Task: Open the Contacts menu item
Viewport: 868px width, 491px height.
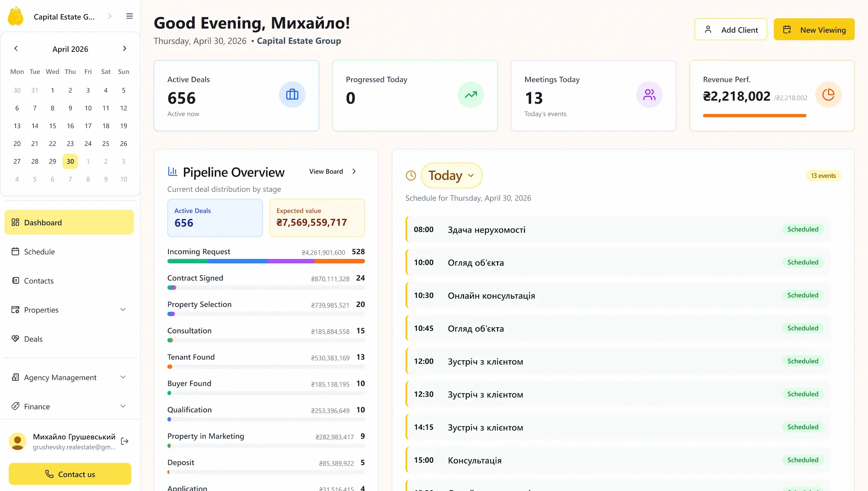Action: click(x=69, y=281)
